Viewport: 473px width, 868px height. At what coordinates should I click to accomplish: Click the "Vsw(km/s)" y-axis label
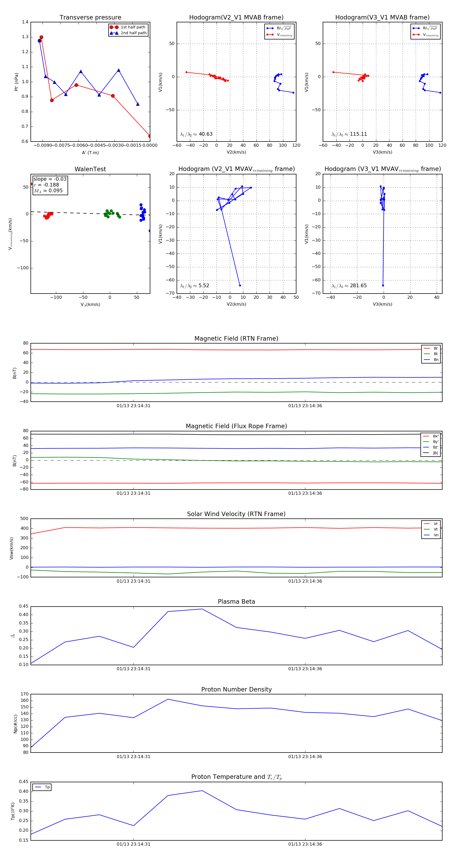tap(12, 548)
